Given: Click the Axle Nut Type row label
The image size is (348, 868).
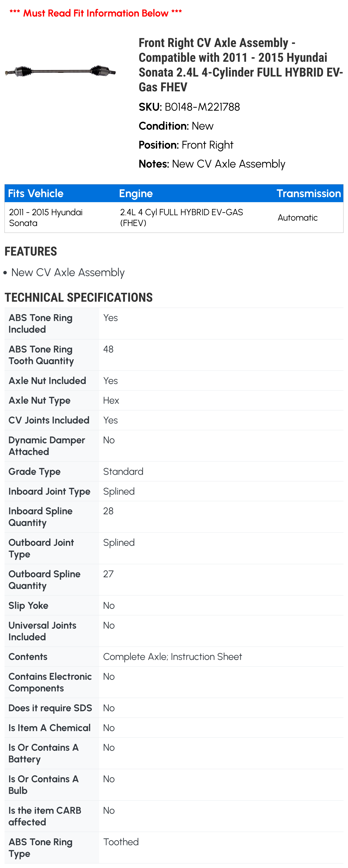Looking at the screenshot, I should coord(39,400).
